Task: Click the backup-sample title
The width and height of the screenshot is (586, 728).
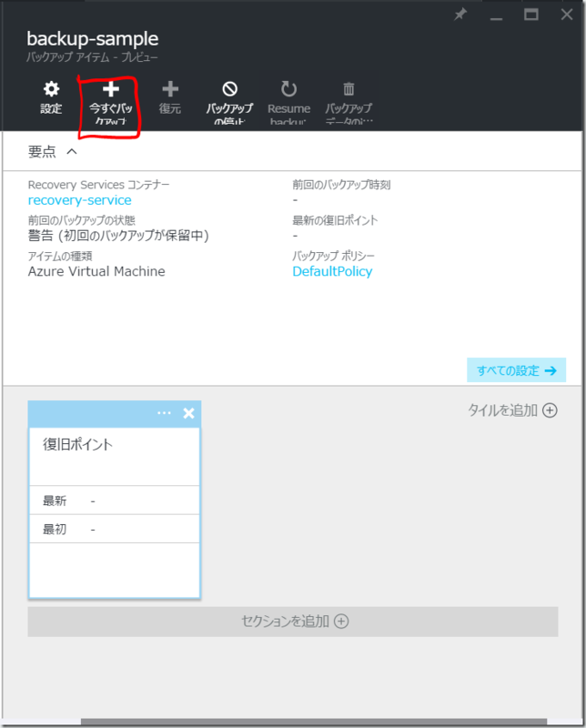Action: (93, 39)
